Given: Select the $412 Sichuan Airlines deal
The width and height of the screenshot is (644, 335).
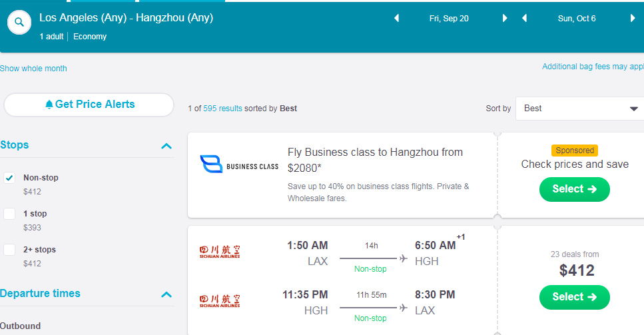Looking at the screenshot, I should (x=574, y=297).
